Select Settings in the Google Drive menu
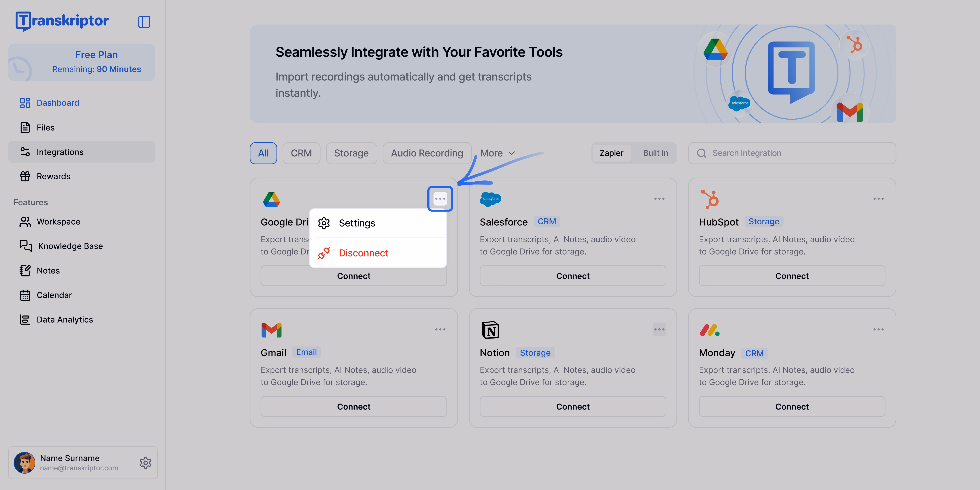The height and width of the screenshot is (490, 980). tap(357, 223)
